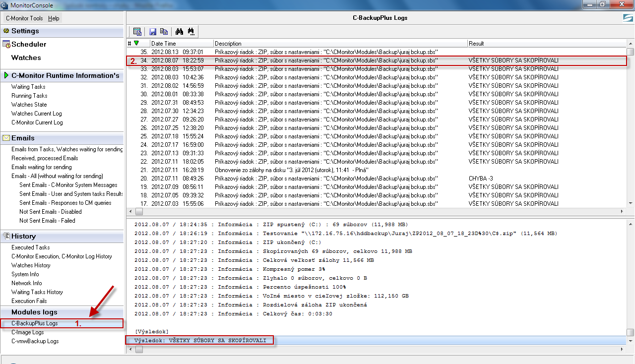Click scroll down arrow of the detail pane

point(631,341)
